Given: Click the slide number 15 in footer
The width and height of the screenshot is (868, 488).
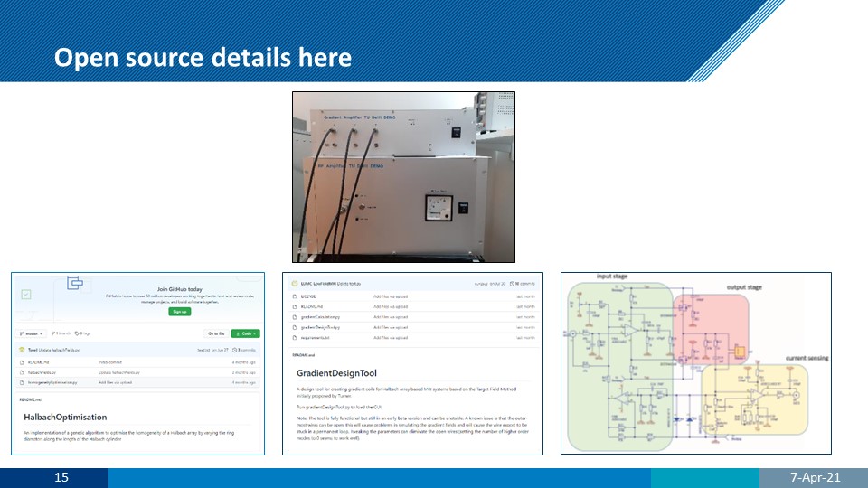Looking at the screenshot, I should pos(61,477).
